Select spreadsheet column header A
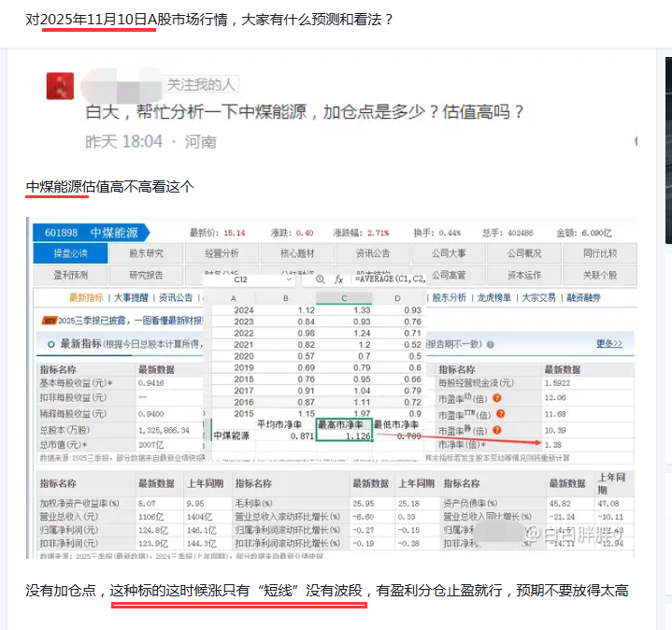Image resolution: width=672 pixels, height=630 pixels. pos(234,298)
